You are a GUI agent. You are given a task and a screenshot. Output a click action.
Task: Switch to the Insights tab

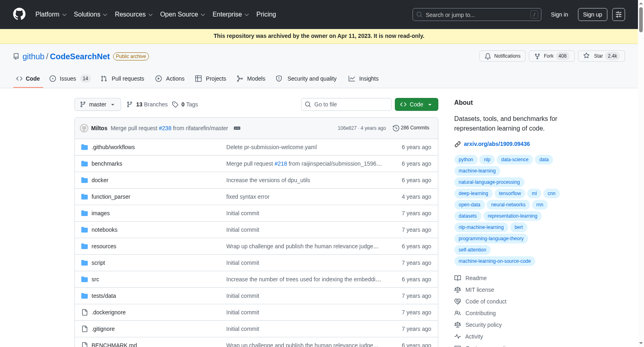coord(363,79)
